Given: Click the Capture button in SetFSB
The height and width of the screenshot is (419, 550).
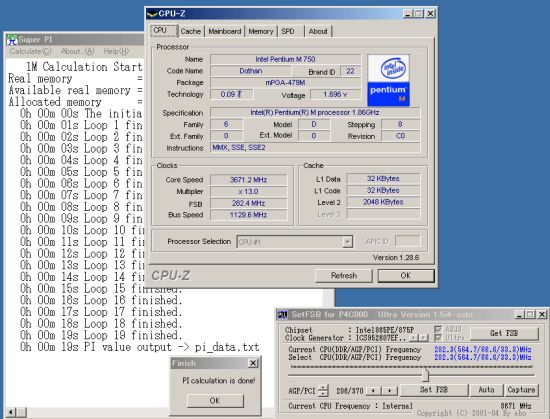Looking at the screenshot, I should coord(521,390).
